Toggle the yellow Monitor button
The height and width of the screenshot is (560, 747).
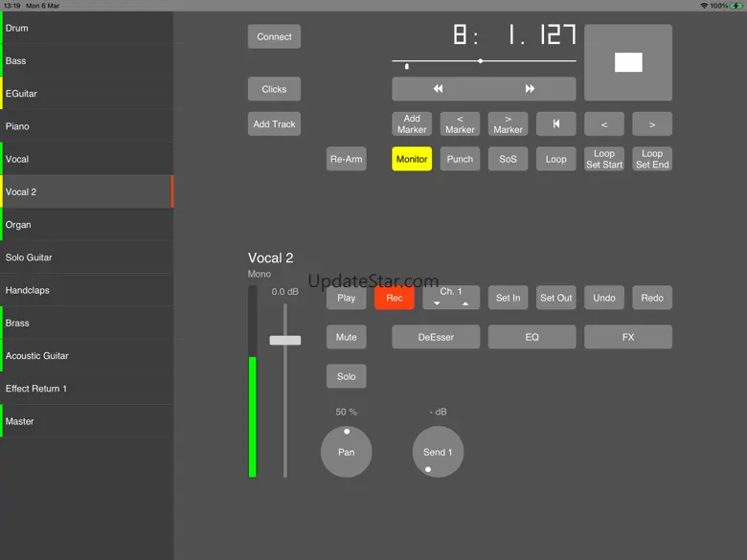coord(412,159)
